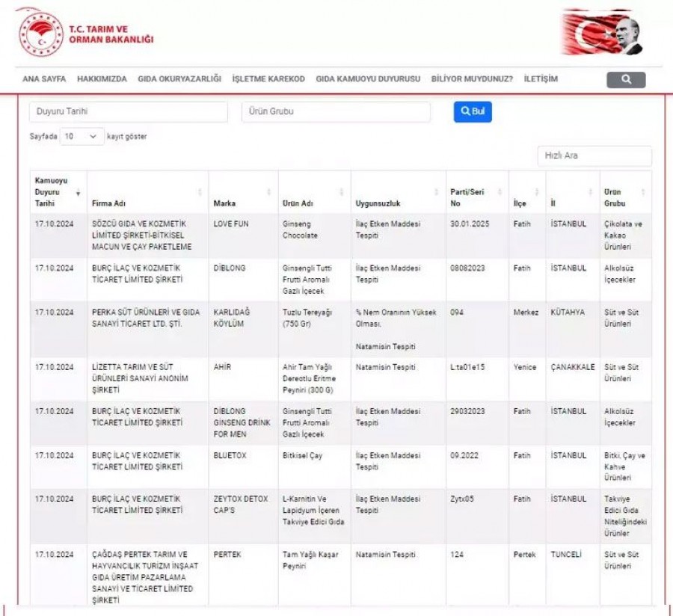Open the records-per-page dropdown showing 10

[x=82, y=136]
